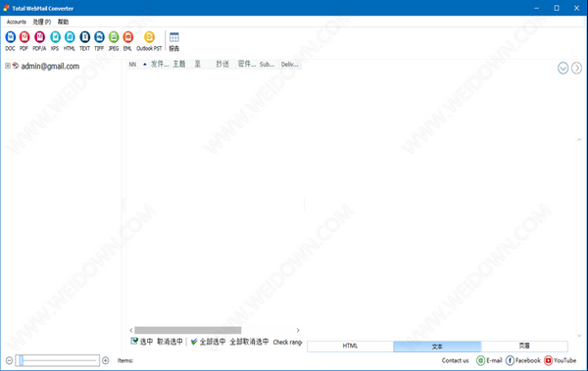Click the 全部选中 check all button
The height and width of the screenshot is (371, 588).
tap(208, 342)
